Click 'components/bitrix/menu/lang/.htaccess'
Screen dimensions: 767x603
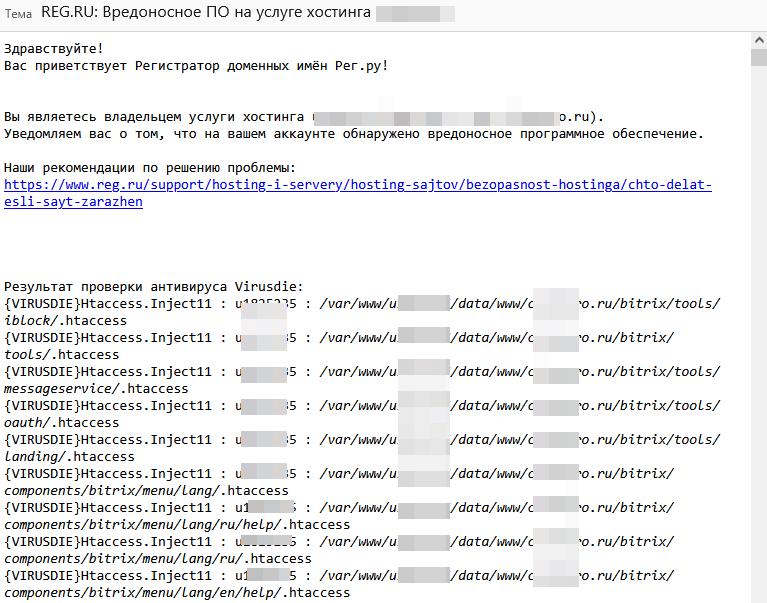146,491
